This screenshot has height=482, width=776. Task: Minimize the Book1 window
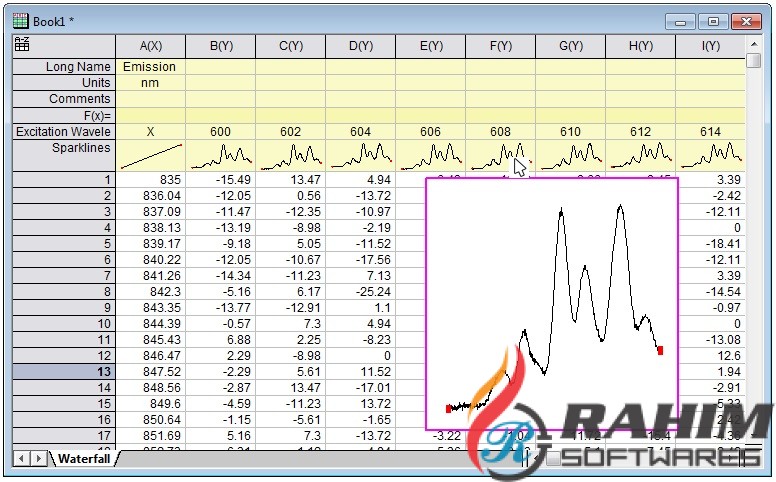coord(680,22)
